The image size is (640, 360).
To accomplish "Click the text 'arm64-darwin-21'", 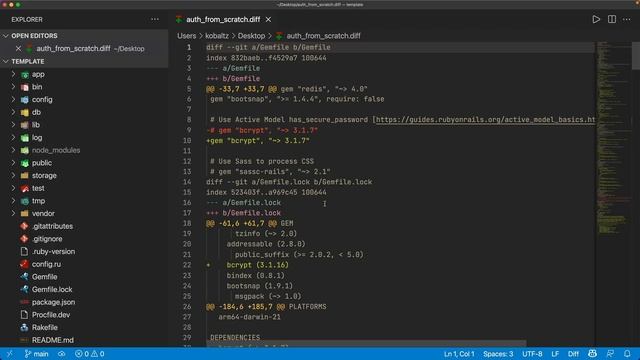I will 249,317.
